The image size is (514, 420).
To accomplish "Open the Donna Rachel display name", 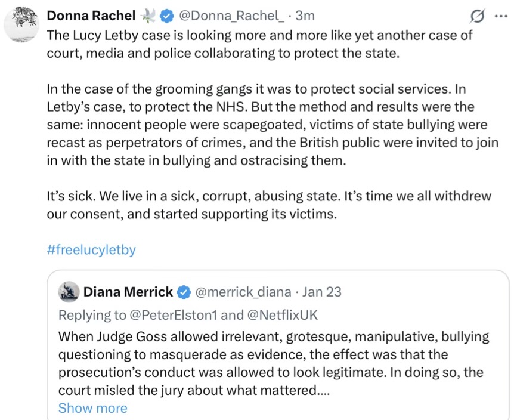I will point(91,15).
